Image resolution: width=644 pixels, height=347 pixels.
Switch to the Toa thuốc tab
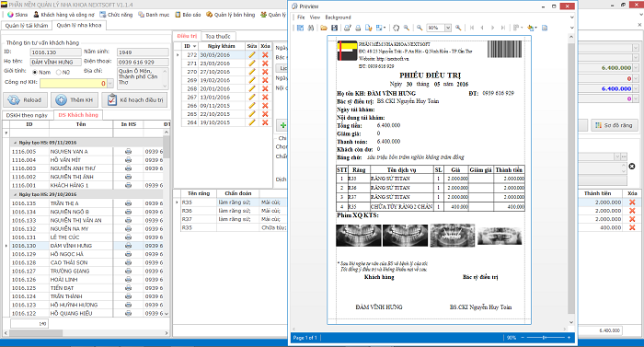pyautogui.click(x=218, y=36)
